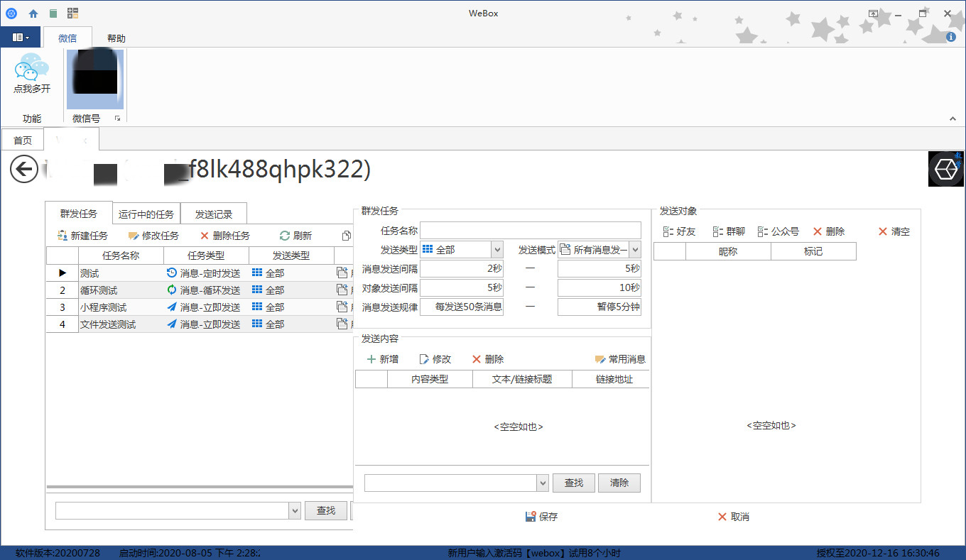Expand the content search combo box

click(x=543, y=483)
